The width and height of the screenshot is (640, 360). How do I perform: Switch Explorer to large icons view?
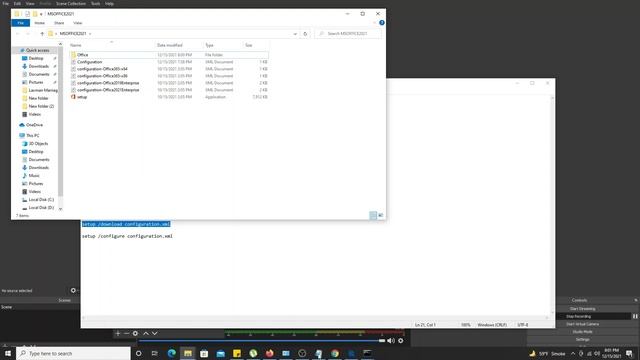pyautogui.click(x=380, y=215)
